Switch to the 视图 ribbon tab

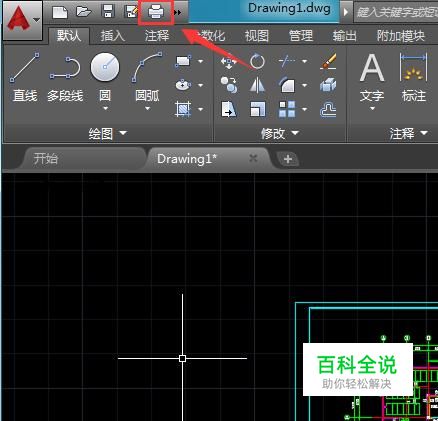(x=257, y=36)
